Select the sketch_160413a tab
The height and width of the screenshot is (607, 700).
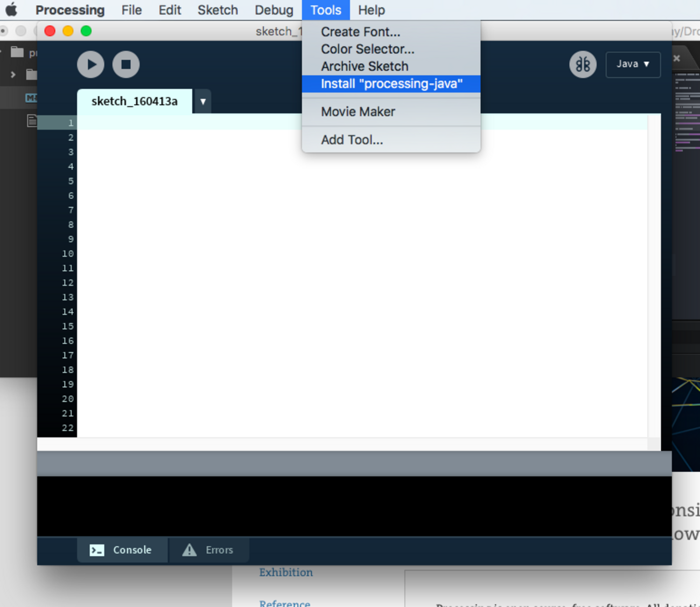[x=135, y=101]
